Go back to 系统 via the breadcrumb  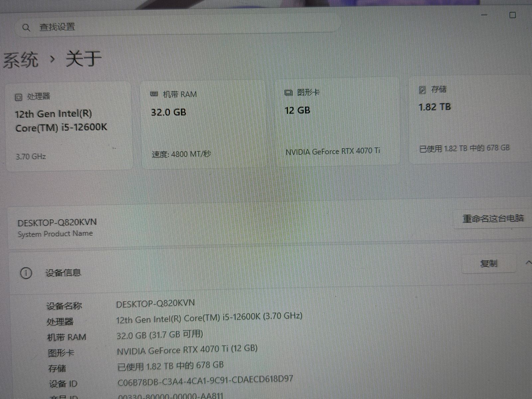coord(21,60)
